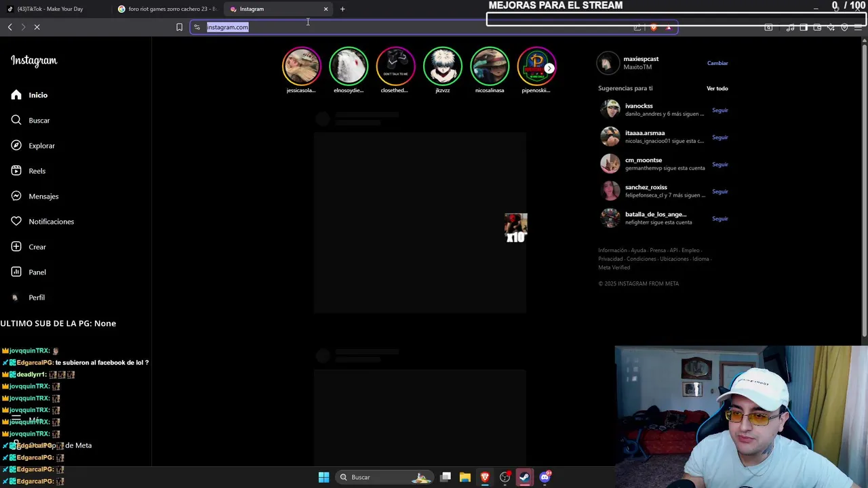Stop page loading with the X button
Screen dimensions: 868x488
pos(37,27)
